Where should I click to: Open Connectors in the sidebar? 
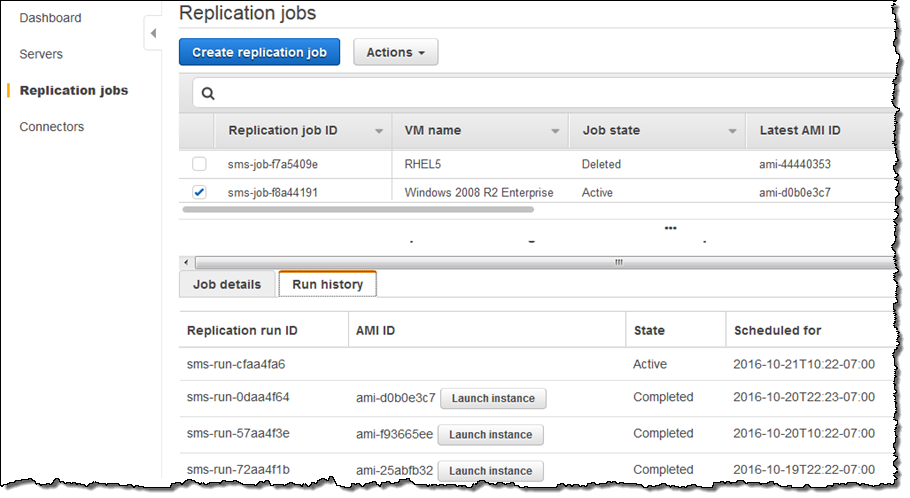(x=52, y=127)
